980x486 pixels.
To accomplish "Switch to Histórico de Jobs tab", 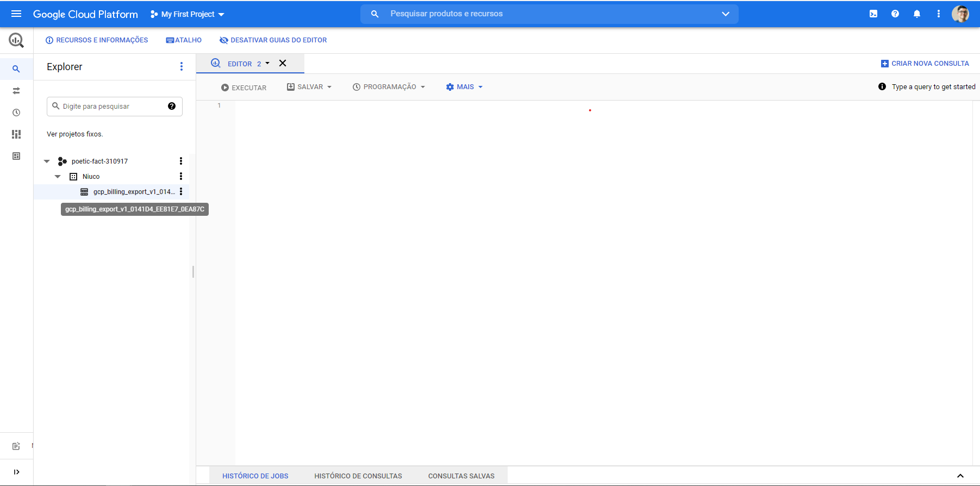I will (255, 476).
